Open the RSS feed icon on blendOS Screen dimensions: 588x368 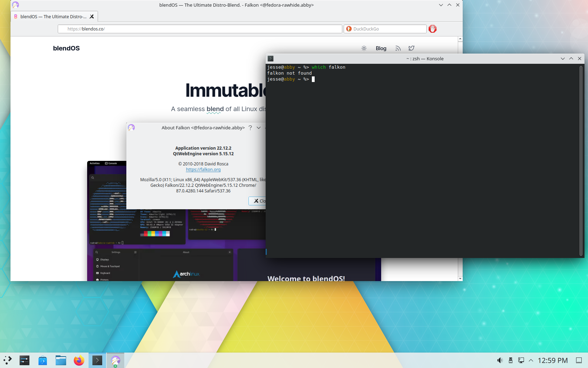(398, 48)
